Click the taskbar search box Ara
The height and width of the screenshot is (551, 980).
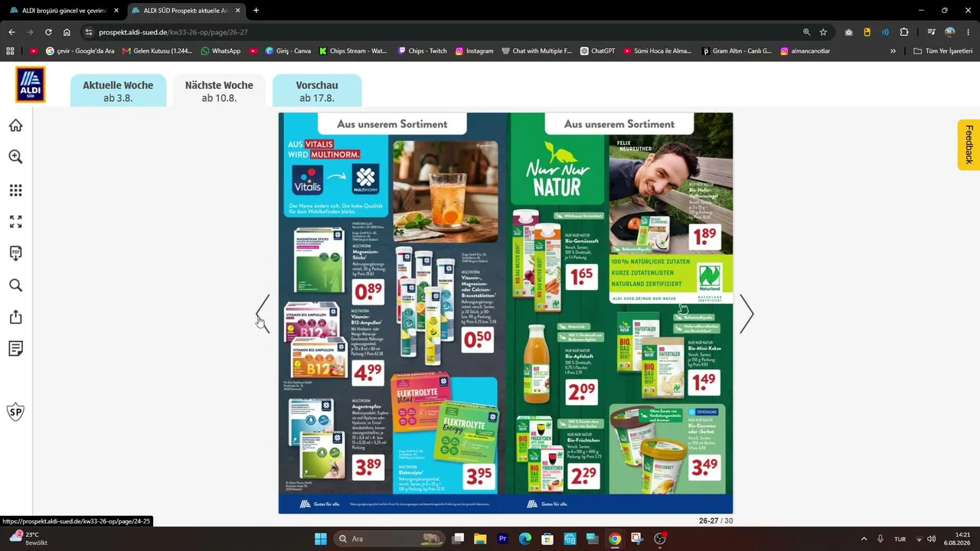[x=390, y=539]
